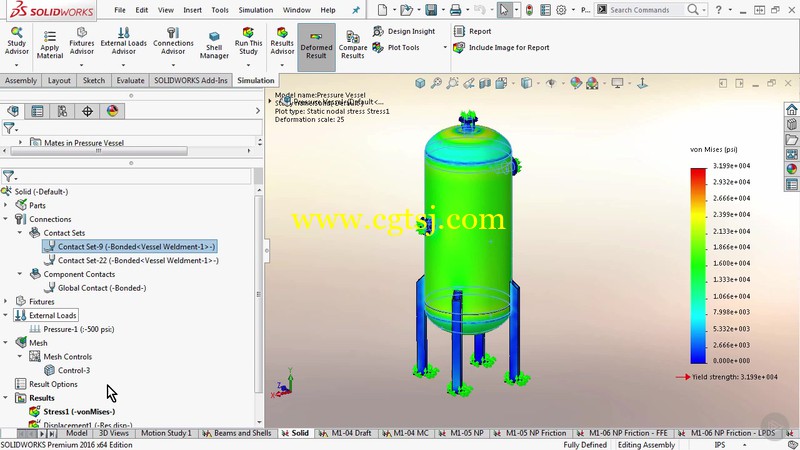This screenshot has width=800, height=450.
Task: Open the External Loads Advisor
Action: coord(123,41)
